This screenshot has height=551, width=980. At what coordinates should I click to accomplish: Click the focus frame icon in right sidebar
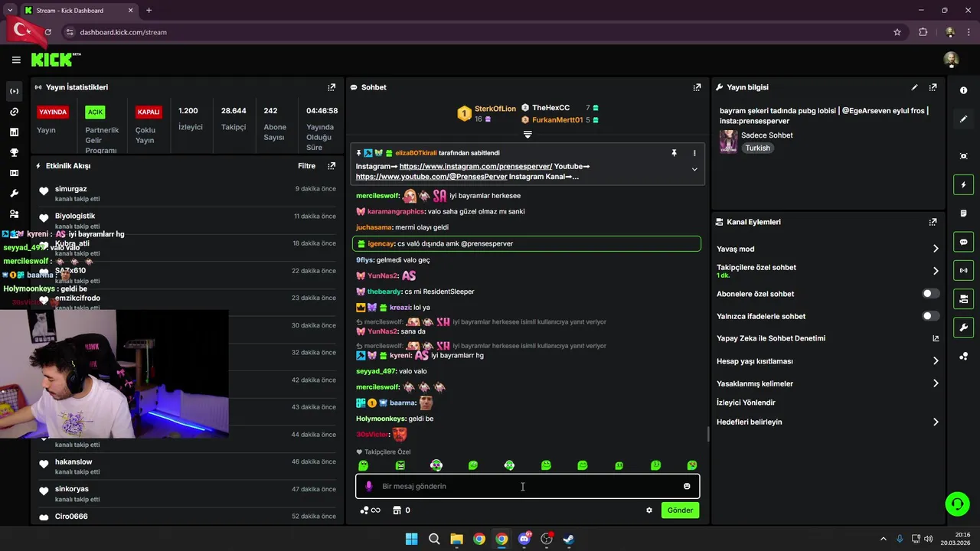[x=963, y=156]
